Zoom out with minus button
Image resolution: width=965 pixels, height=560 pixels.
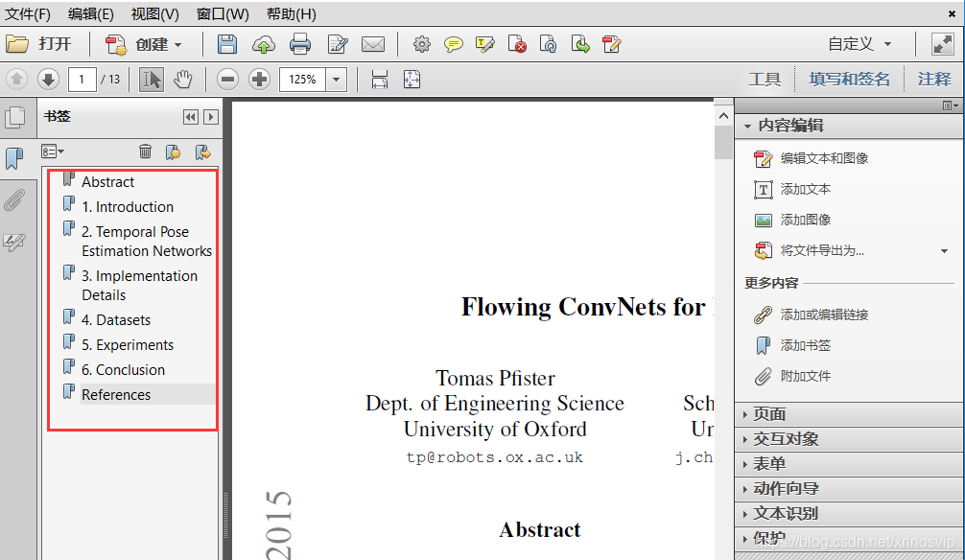(x=227, y=80)
